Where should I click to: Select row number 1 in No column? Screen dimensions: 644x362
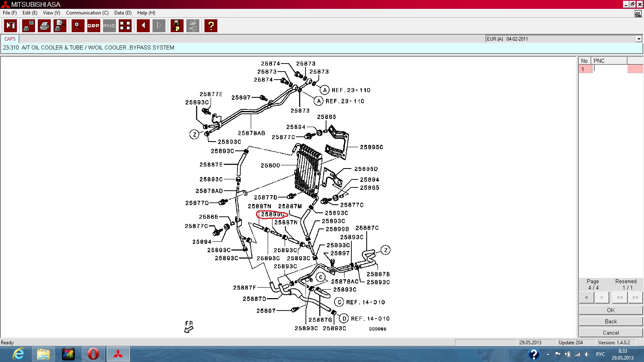point(585,69)
